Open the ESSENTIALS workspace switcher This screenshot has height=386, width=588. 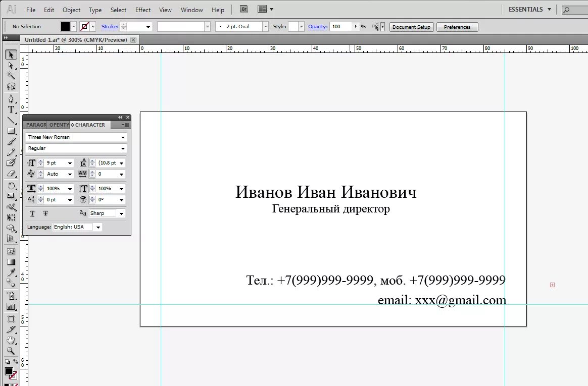[x=529, y=10]
